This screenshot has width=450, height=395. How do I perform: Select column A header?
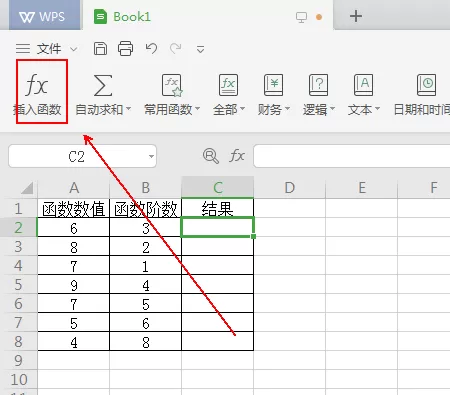click(74, 188)
